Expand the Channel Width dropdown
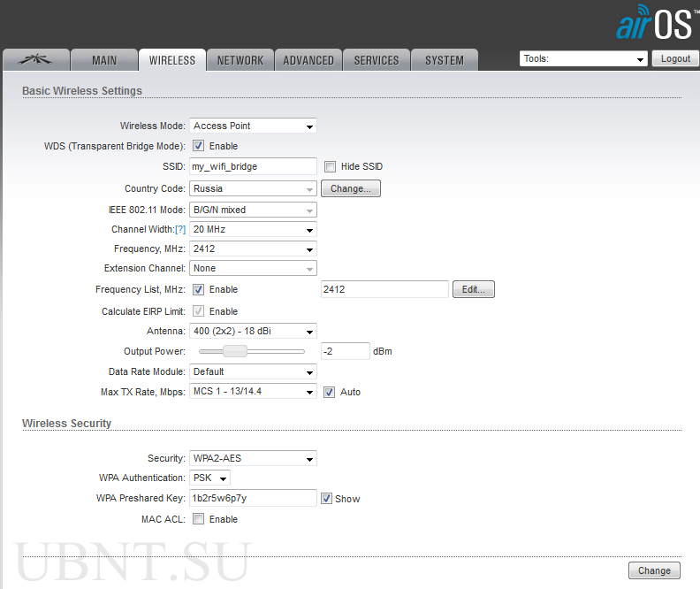 pos(253,229)
